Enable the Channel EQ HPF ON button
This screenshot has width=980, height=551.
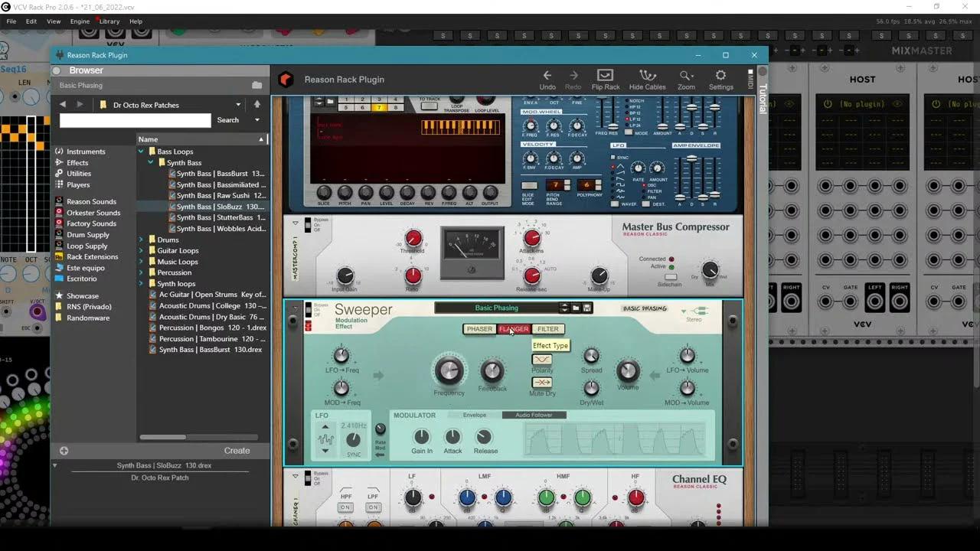pos(346,507)
